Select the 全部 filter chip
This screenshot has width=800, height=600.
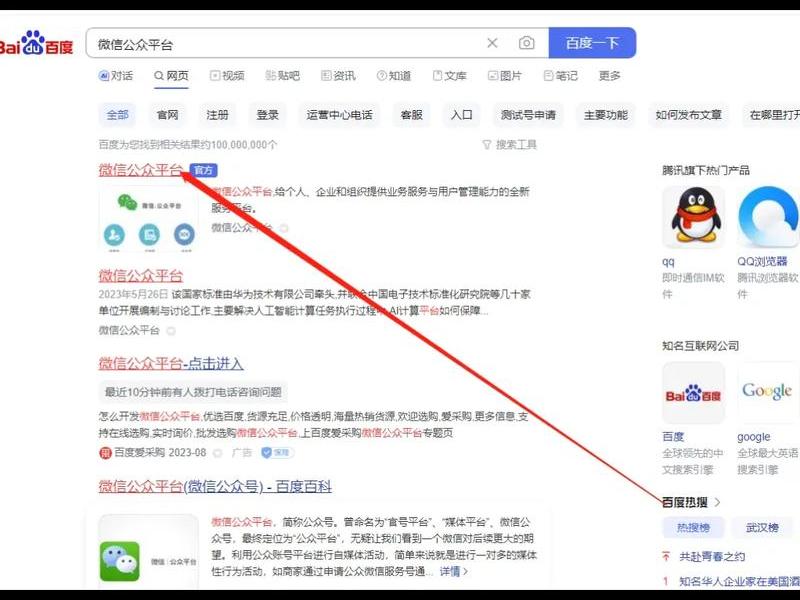[117, 115]
